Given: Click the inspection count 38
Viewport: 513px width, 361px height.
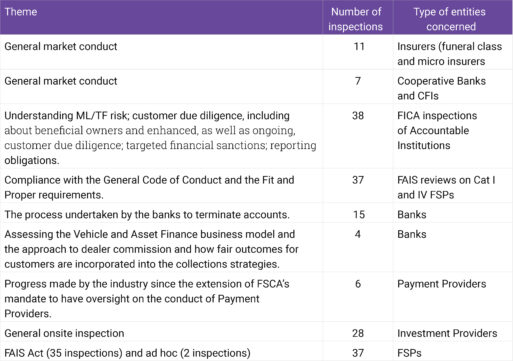Looking at the screenshot, I should click(358, 116).
